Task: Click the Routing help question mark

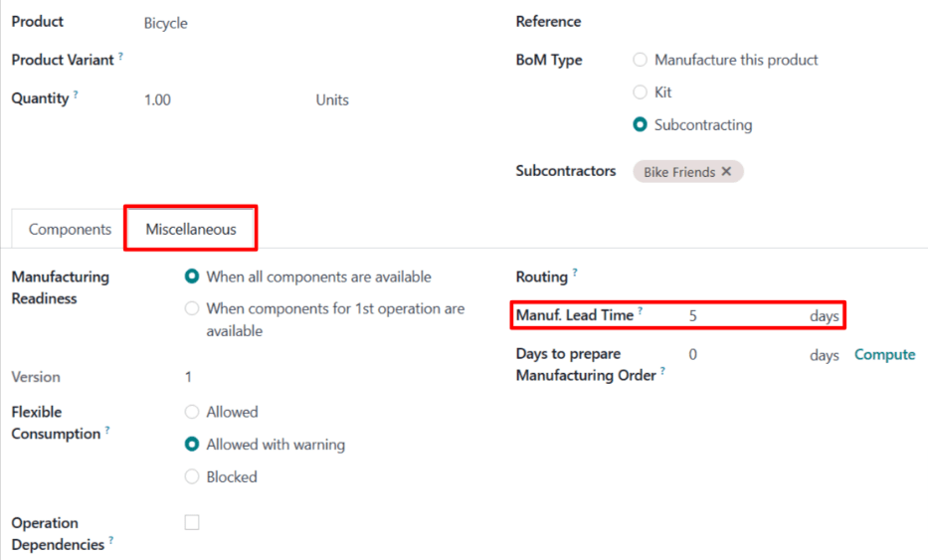Action: (x=575, y=273)
